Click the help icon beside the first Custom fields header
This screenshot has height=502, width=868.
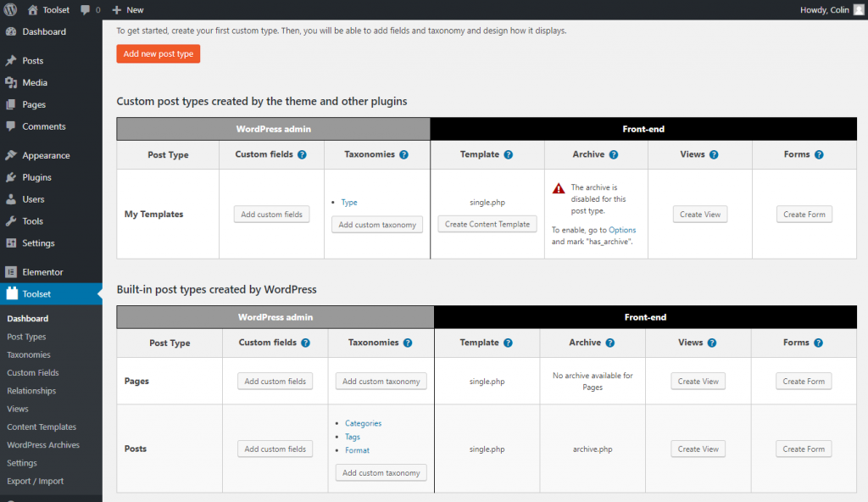pyautogui.click(x=303, y=155)
